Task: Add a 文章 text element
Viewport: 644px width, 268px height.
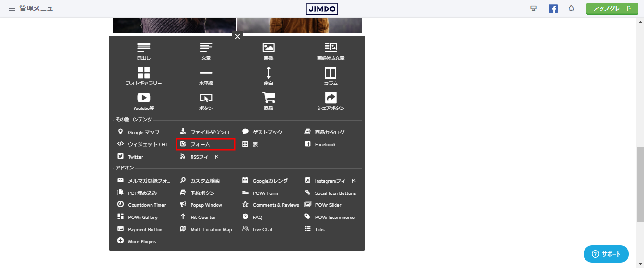Action: (x=206, y=52)
